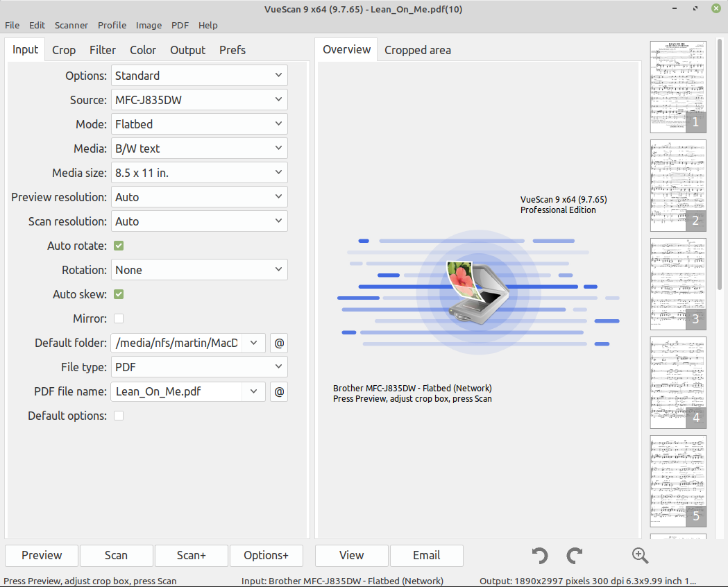Screen dimensions: 728x587
Task: Rotate the image clockwise with the right rotate icon
Action: 575,556
